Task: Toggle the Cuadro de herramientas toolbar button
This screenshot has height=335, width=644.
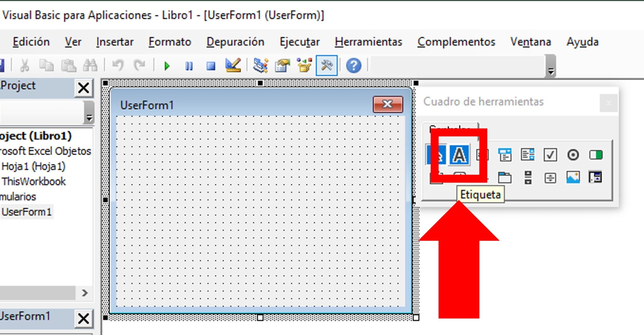Action: [x=327, y=66]
